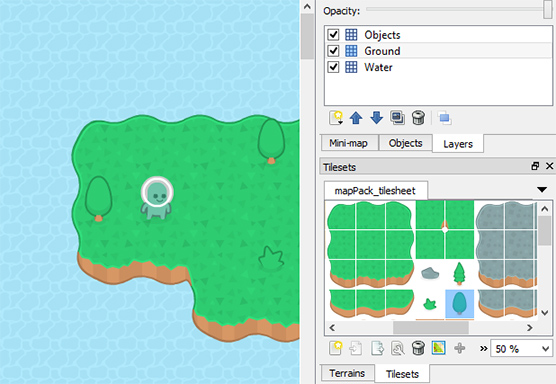Remove layer using the trash icon
The image size is (556, 384).
coord(418,118)
